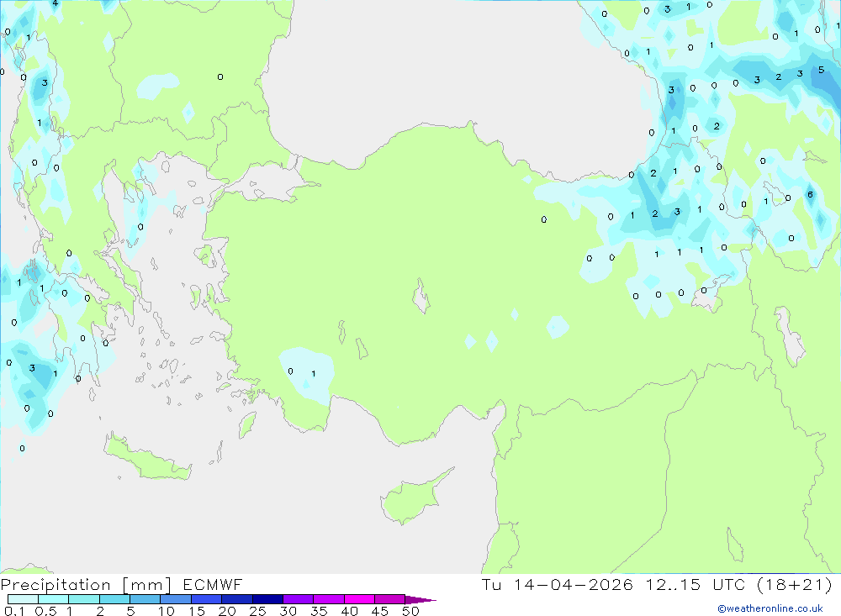The height and width of the screenshot is (616, 841).
Task: Click the legend scale label '20'
Action: coord(227,611)
